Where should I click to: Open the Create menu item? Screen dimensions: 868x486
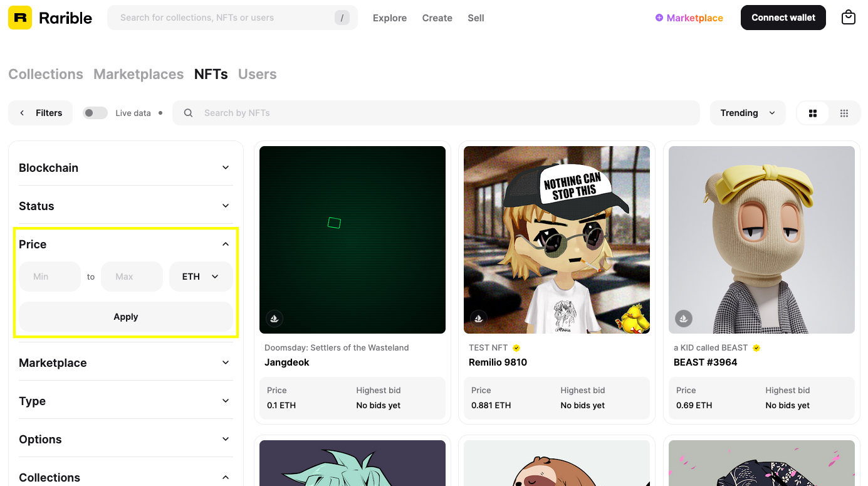coord(437,18)
